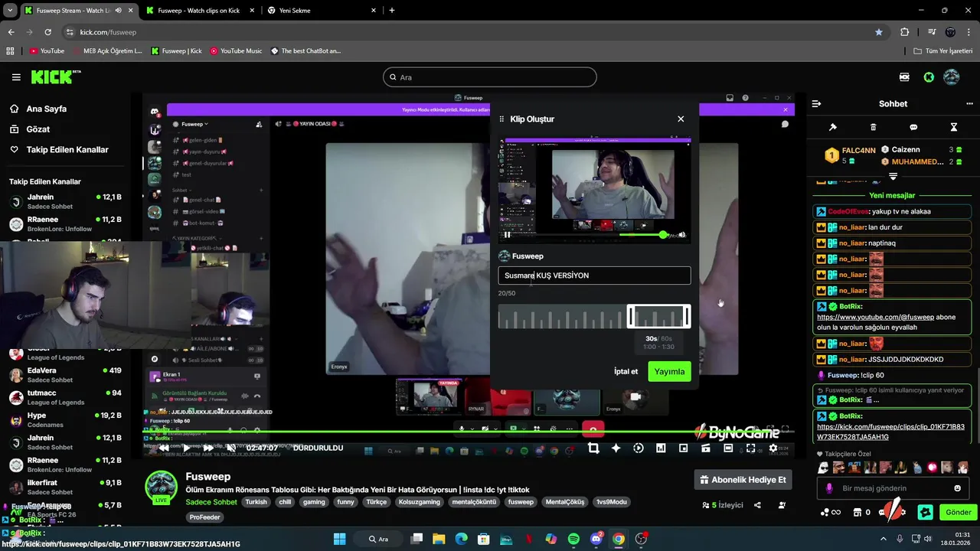Close the Klip Oluştur dialog
980x551 pixels.
[x=681, y=119]
